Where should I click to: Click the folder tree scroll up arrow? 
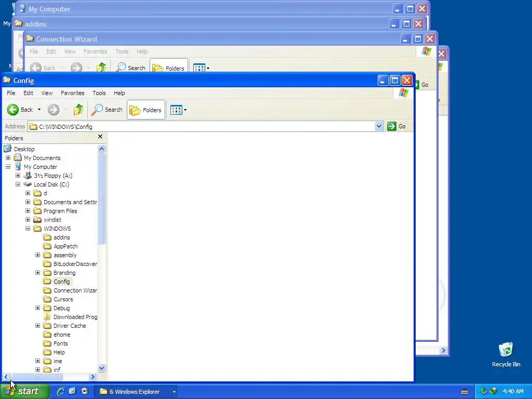coord(101,149)
